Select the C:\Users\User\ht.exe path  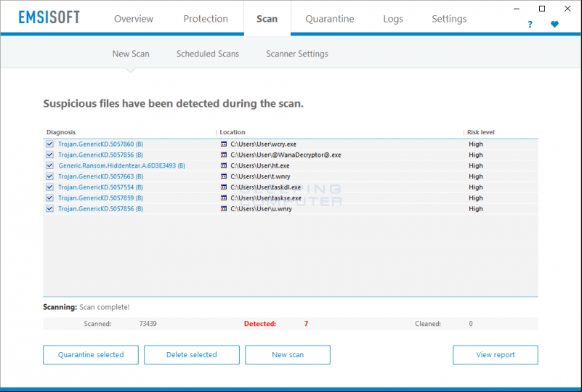click(x=260, y=166)
